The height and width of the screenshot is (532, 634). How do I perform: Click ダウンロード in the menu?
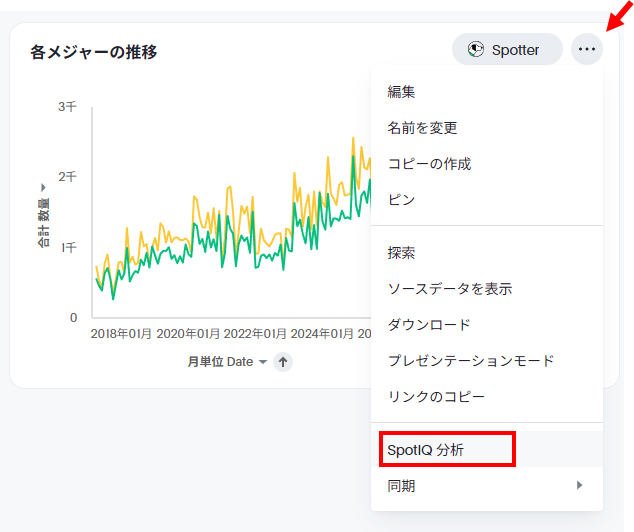click(x=429, y=325)
